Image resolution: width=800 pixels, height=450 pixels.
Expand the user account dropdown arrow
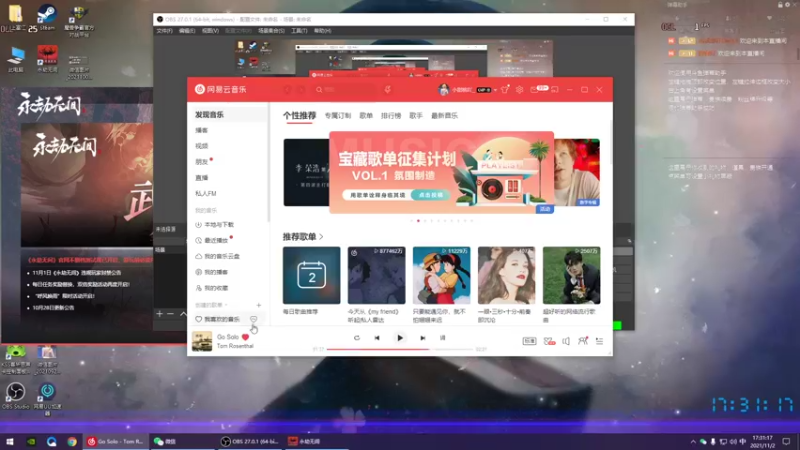tap(495, 90)
